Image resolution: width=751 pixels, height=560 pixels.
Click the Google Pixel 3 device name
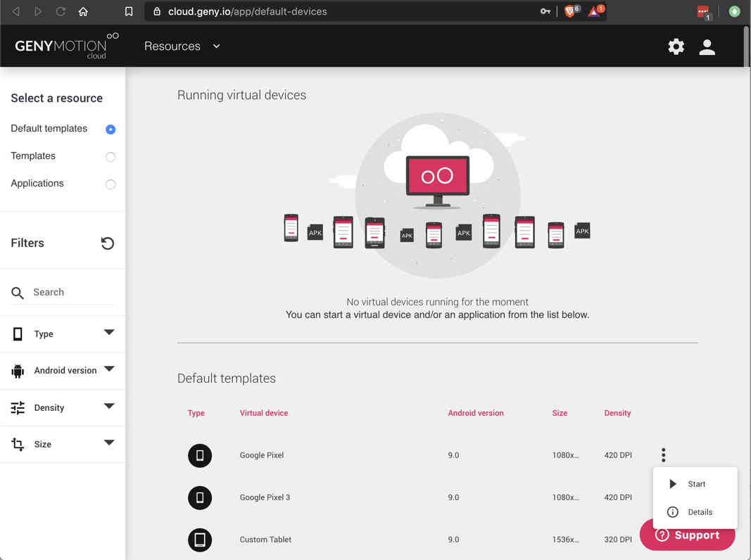click(265, 497)
